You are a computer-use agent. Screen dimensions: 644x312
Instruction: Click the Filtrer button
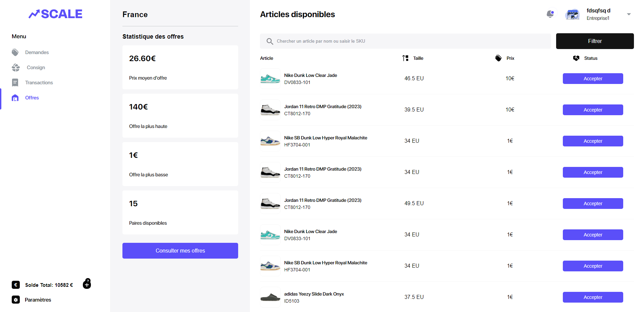click(x=595, y=41)
